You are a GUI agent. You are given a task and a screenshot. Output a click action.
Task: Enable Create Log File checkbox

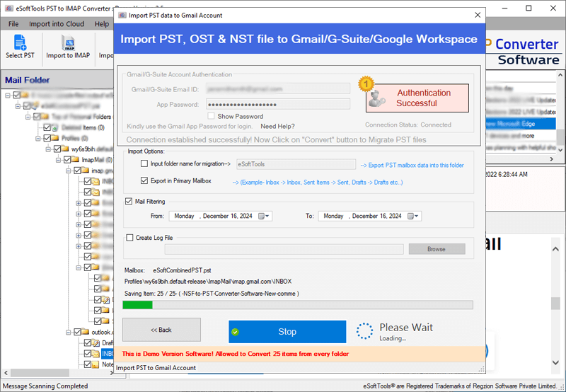(129, 238)
